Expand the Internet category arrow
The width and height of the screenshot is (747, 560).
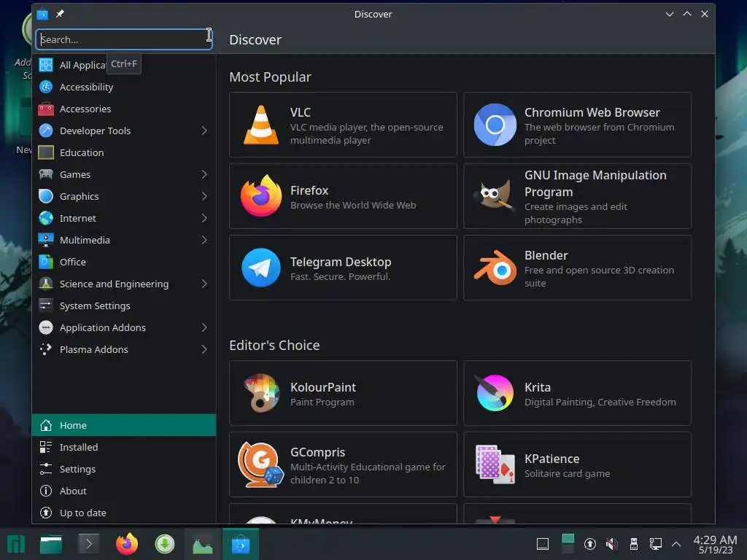coord(204,218)
